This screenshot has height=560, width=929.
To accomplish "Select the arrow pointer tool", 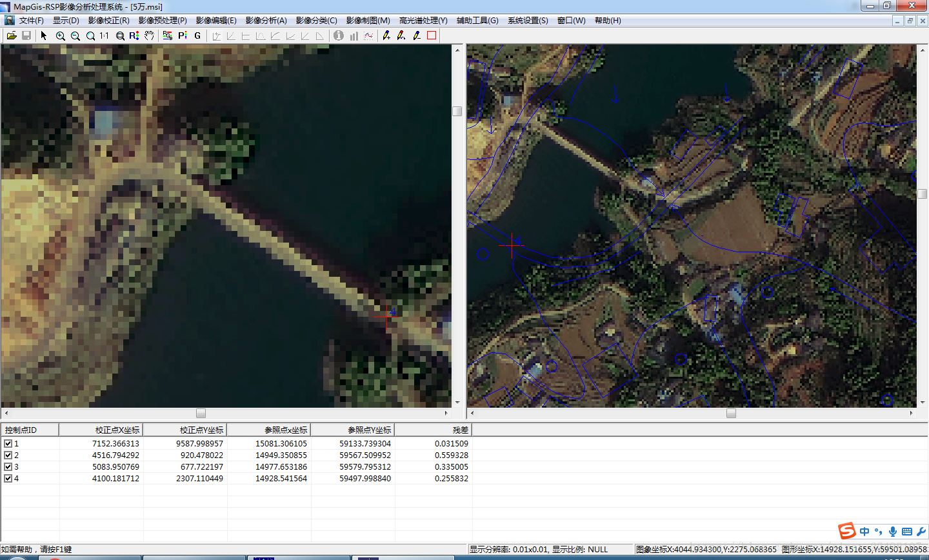I will click(44, 35).
